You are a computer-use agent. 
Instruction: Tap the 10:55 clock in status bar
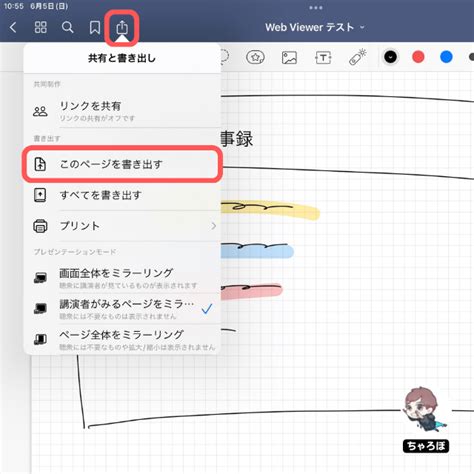click(x=13, y=6)
